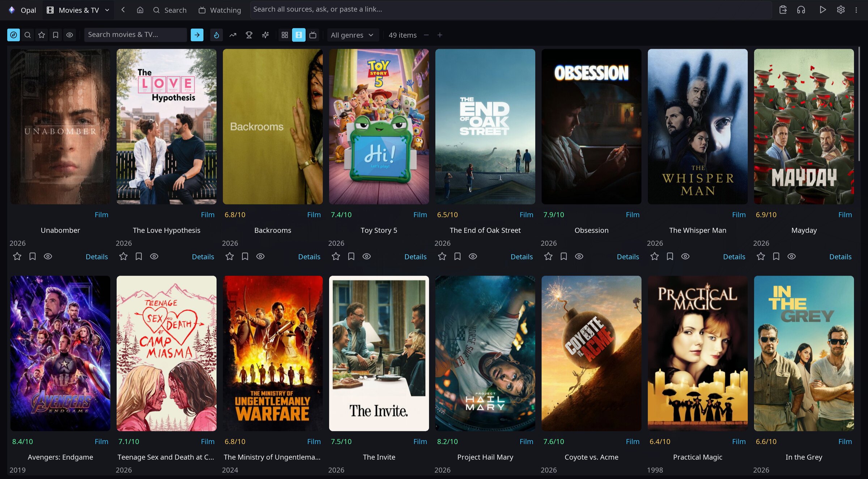Image resolution: width=868 pixels, height=479 pixels.
Task: Mark Mayday as watched with eye icon
Action: click(791, 257)
